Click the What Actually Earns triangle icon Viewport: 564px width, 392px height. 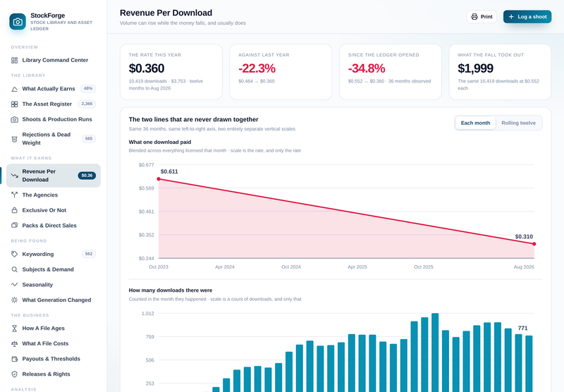[x=14, y=89]
